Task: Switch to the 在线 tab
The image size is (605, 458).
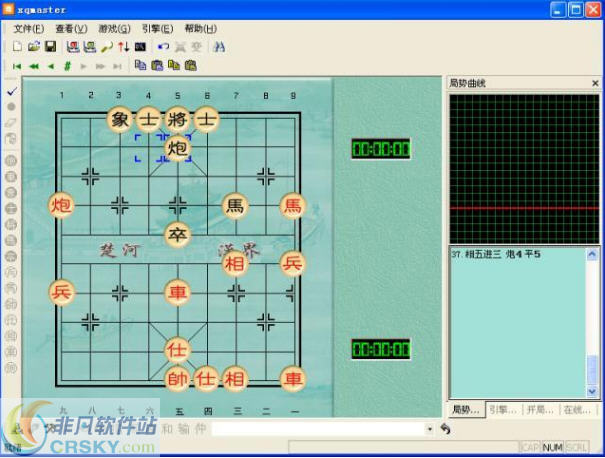Action: (577, 410)
